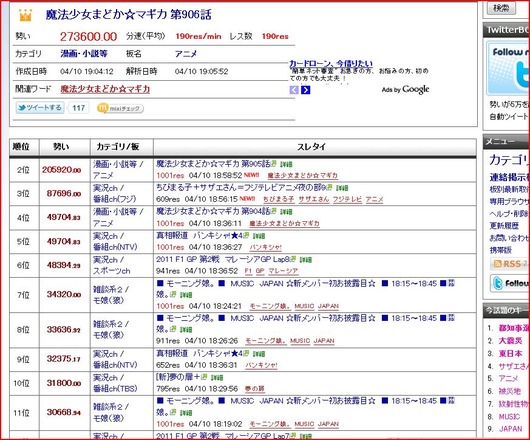Click the mixi check button
Screen dimensions: 530x440
click(120, 108)
